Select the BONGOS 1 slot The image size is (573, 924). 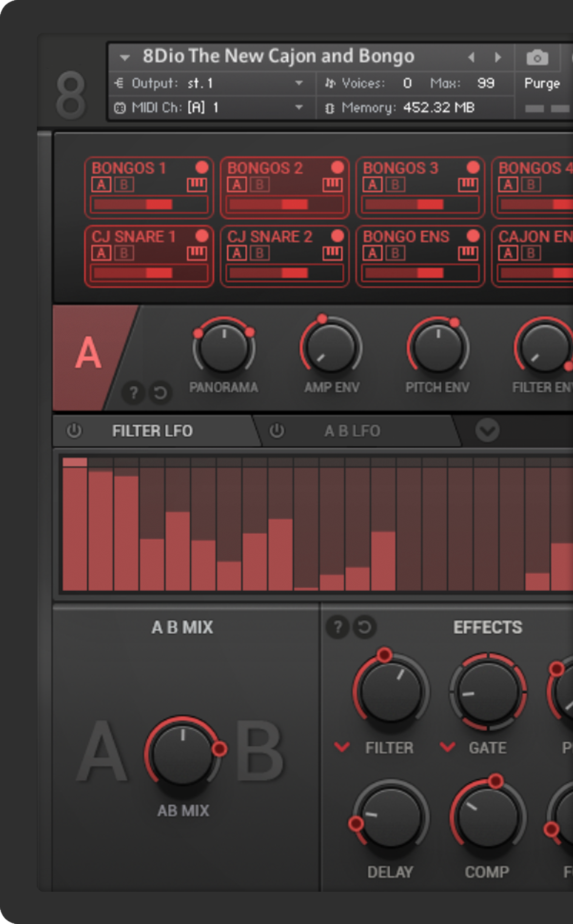pos(149,187)
